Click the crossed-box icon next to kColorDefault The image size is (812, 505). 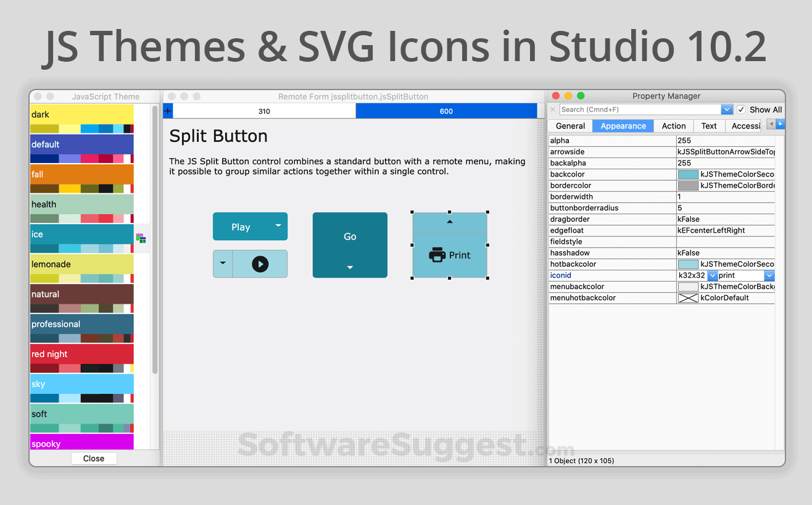689,298
